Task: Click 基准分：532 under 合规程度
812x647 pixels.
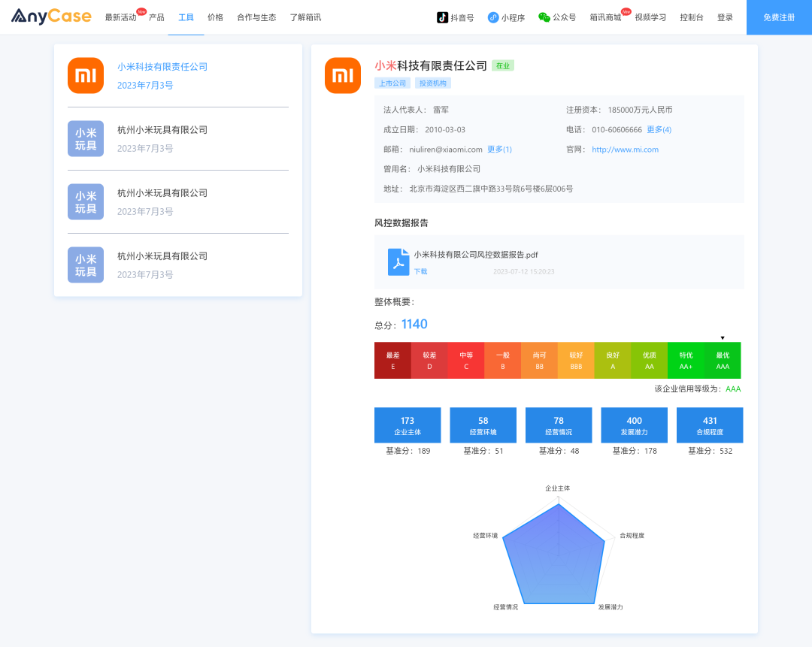Action: point(710,451)
